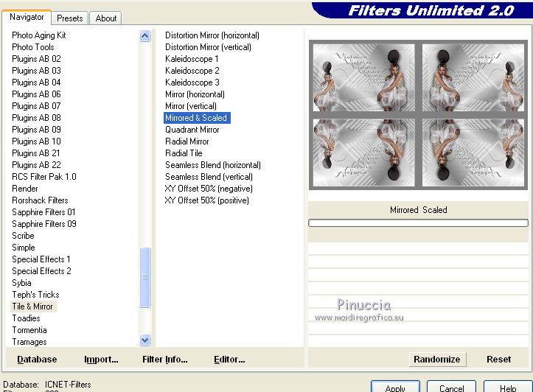Screen dimensions: 533x392
Task: Select Plugins AB 08 category
Action: click(36, 118)
